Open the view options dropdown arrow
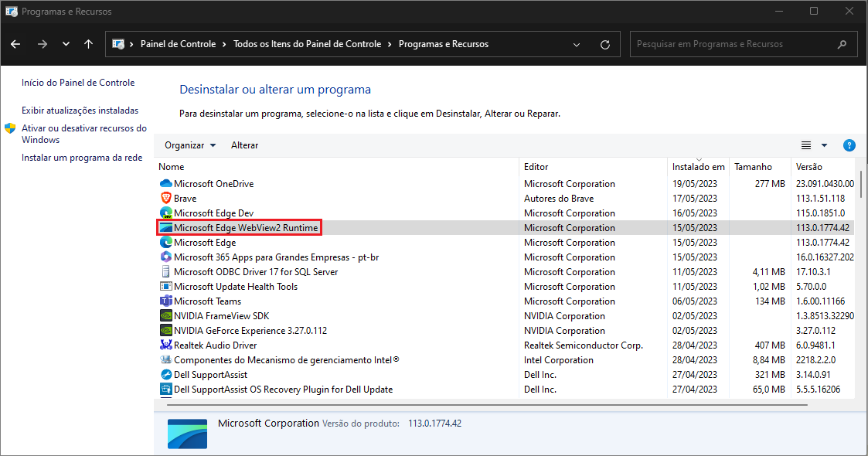Image resolution: width=868 pixels, height=456 pixels. [824, 145]
